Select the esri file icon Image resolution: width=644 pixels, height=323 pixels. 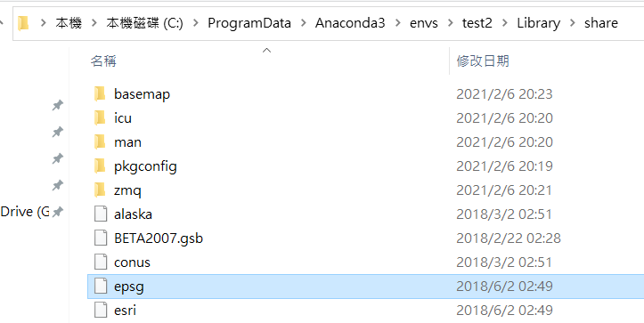(x=101, y=311)
